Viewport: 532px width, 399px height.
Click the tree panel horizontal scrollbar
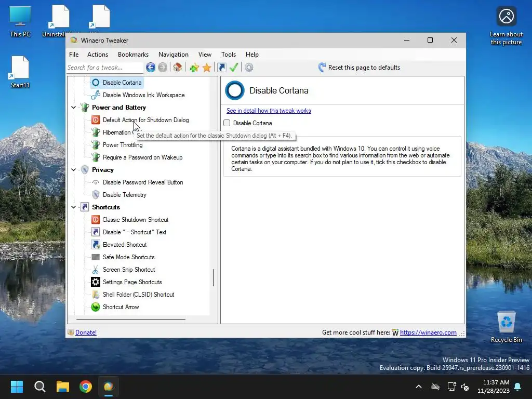(131, 320)
